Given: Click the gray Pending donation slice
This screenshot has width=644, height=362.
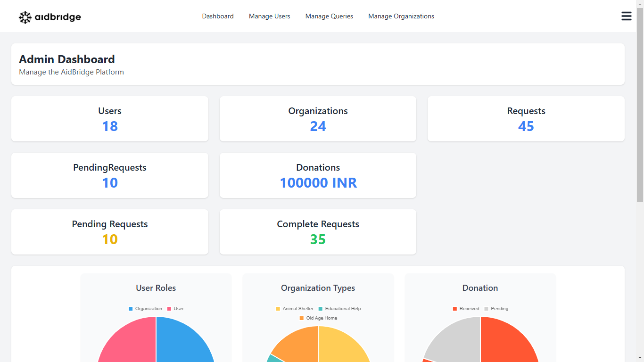Looking at the screenshot, I should pyautogui.click(x=457, y=339).
